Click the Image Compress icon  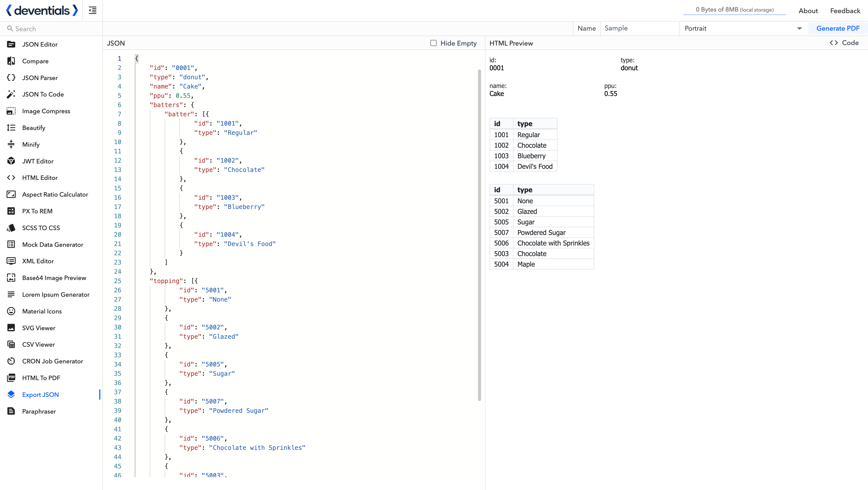pos(11,111)
